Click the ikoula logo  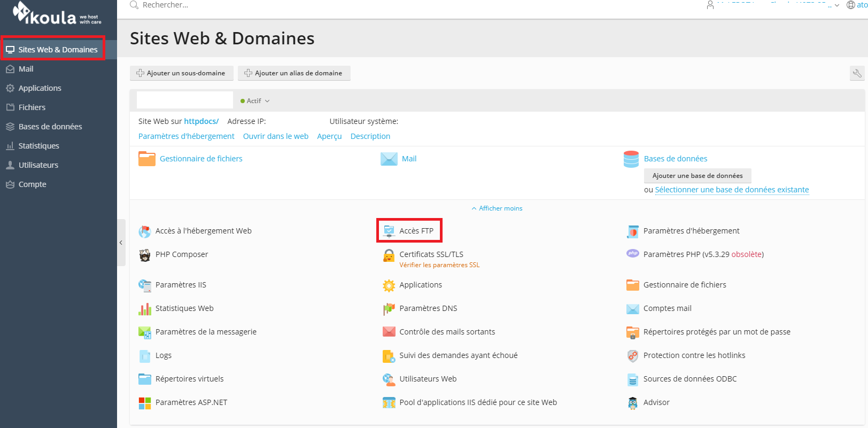(57, 13)
